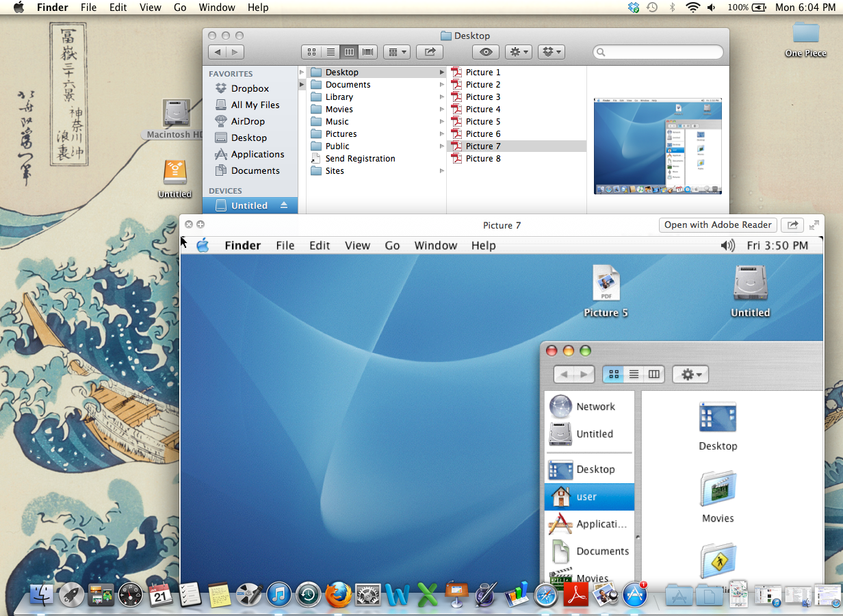Expand arrow right of Music folder row
The height and width of the screenshot is (616, 843).
[x=442, y=122]
